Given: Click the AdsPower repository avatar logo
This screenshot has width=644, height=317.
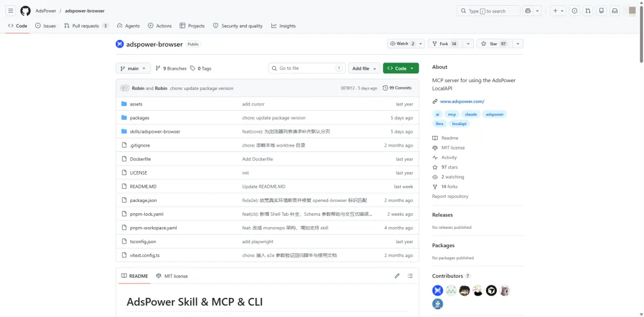Looking at the screenshot, I should click(119, 44).
